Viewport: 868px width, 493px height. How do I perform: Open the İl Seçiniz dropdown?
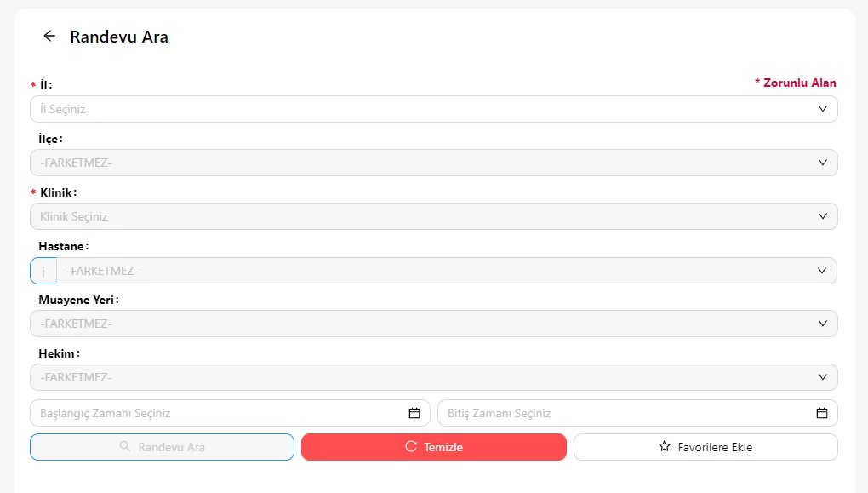(433, 109)
